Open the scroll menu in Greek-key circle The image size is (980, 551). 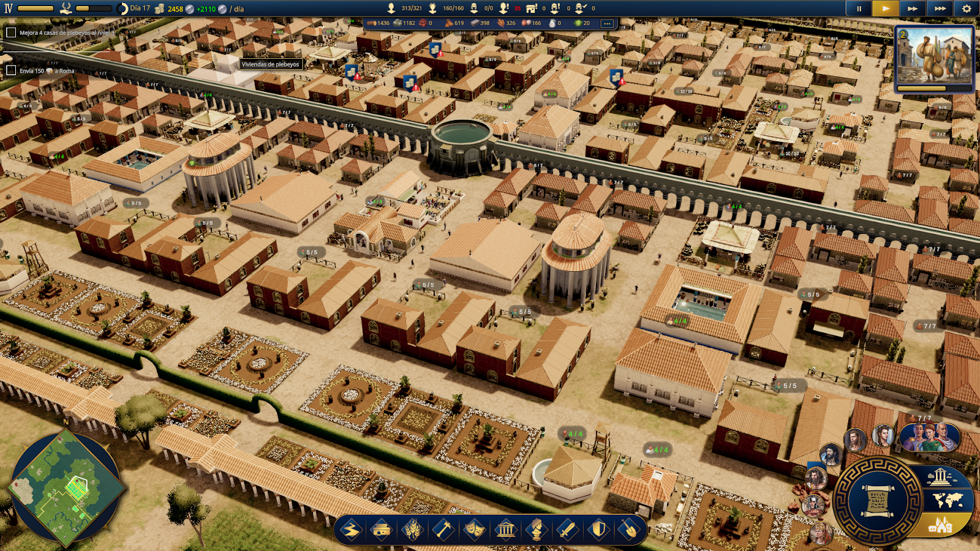pyautogui.click(x=877, y=501)
